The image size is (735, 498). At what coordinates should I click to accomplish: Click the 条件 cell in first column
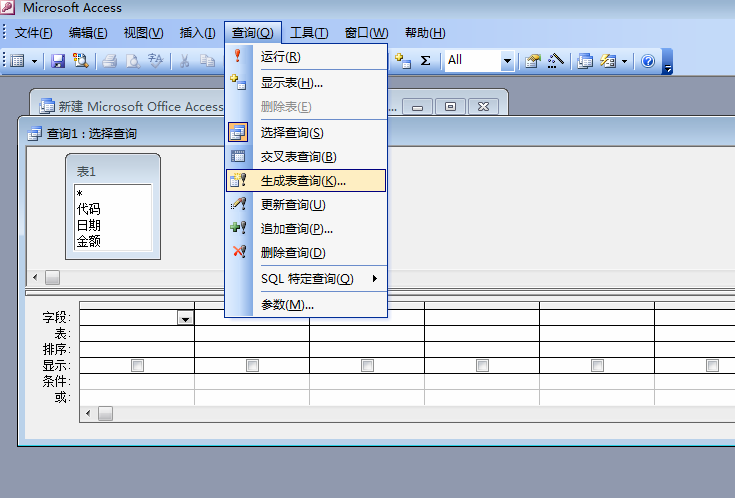137,381
